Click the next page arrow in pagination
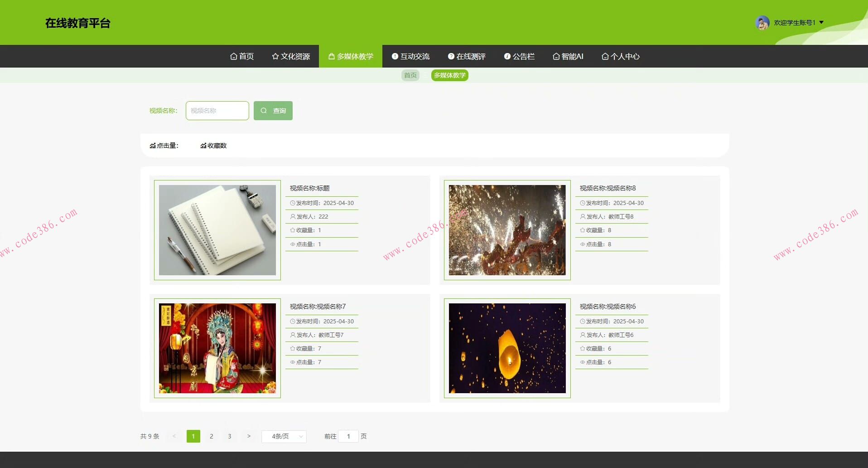 249,436
